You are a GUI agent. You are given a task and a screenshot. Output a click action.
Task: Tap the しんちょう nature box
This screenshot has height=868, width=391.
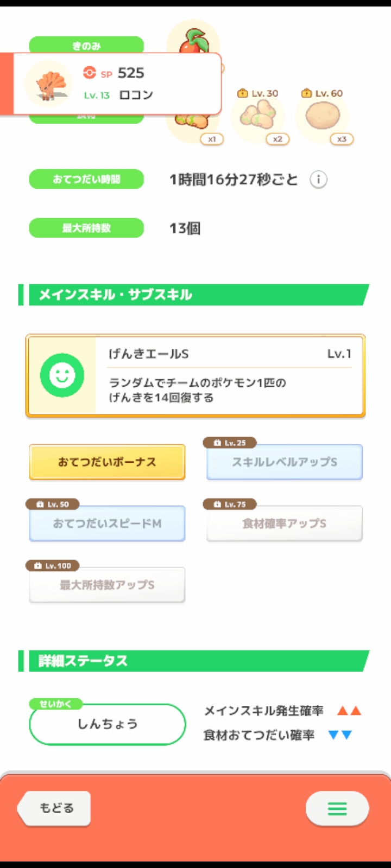coord(108,724)
